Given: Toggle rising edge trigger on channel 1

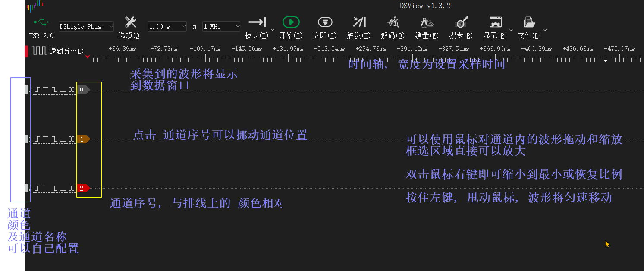Looking at the screenshot, I should [38, 139].
